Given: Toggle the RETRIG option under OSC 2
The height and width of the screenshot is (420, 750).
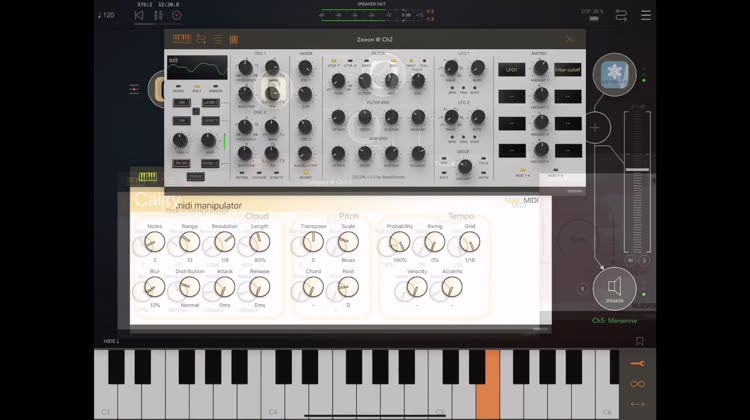Looking at the screenshot, I should pos(242,175).
